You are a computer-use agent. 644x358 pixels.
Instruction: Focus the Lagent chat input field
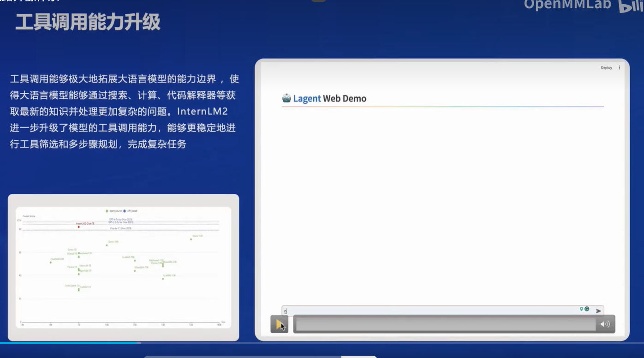pyautogui.click(x=442, y=310)
